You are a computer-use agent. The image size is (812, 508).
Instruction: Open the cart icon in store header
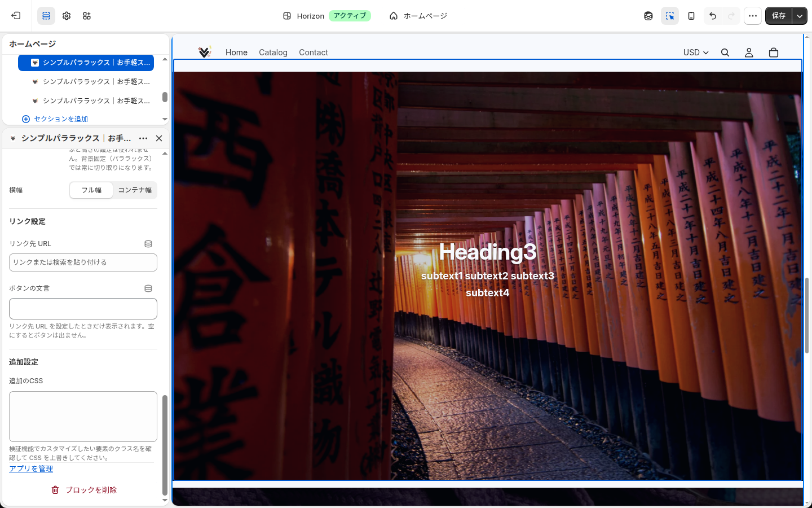coord(774,52)
